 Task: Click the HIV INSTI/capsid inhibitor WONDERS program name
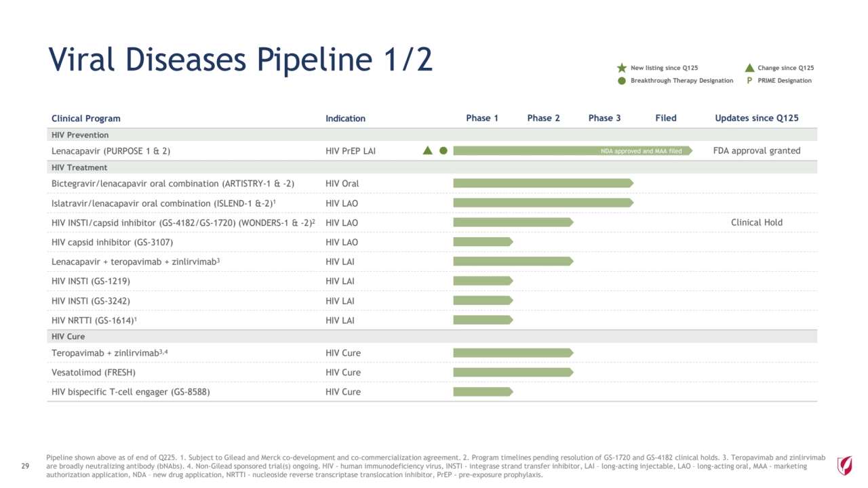(x=183, y=223)
